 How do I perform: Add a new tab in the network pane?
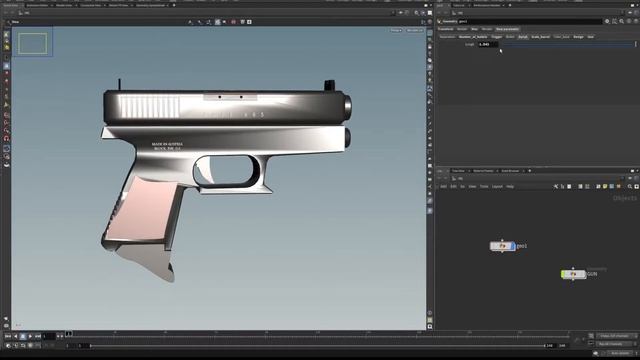(530, 171)
